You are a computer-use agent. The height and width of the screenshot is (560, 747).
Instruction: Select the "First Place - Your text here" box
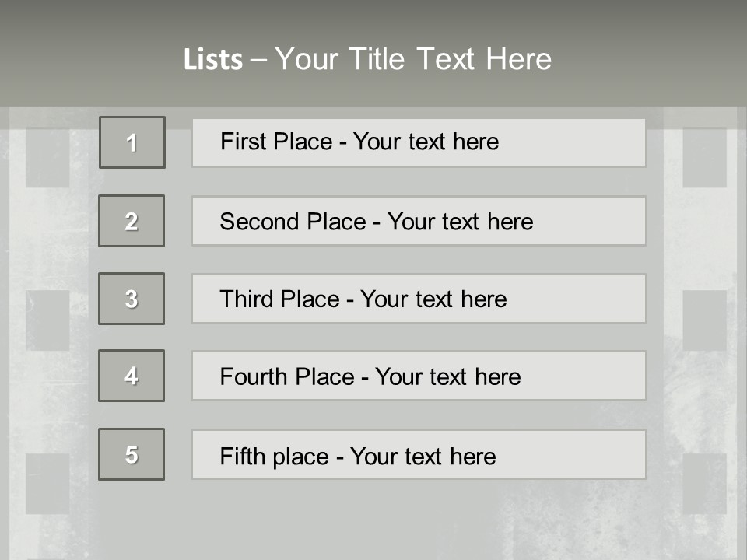pyautogui.click(x=419, y=142)
